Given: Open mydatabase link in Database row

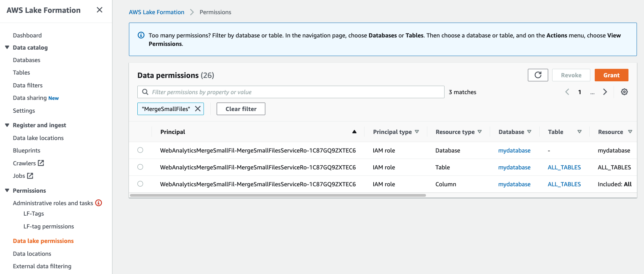Looking at the screenshot, I should click(x=514, y=150).
